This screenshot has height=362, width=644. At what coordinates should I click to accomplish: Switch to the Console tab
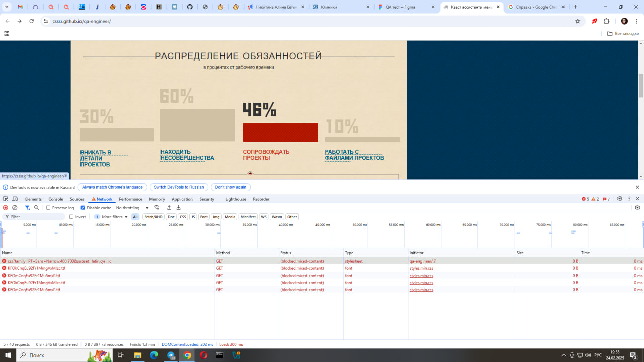[x=56, y=199]
